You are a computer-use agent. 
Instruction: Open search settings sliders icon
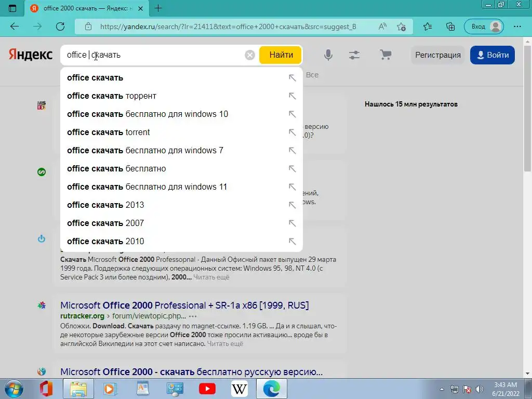pyautogui.click(x=354, y=55)
